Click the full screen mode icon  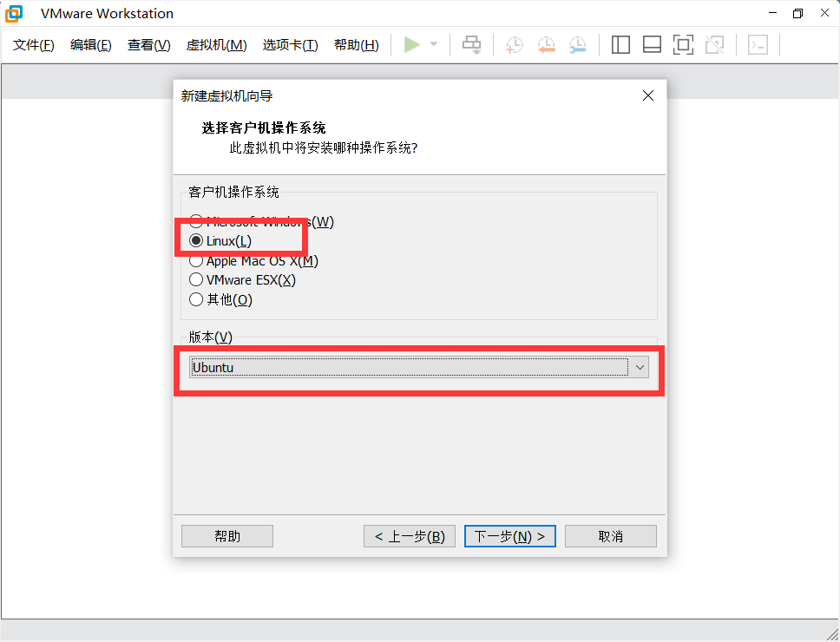pos(683,45)
